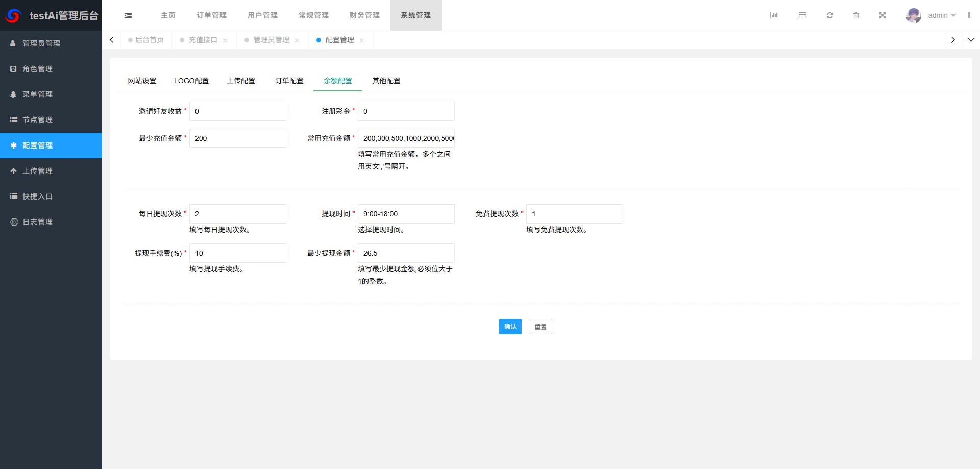The image size is (980, 469).
Task: Click the 确认 confirm button
Action: point(510,327)
